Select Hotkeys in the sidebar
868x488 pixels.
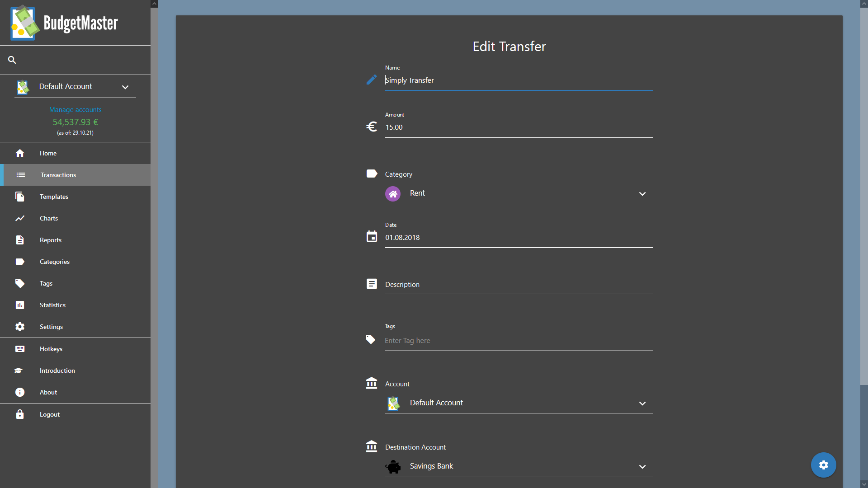click(x=75, y=349)
